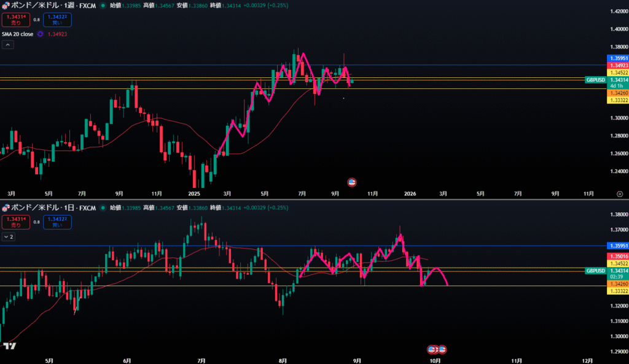Viewport: 629px width, 364px height.
Task: Click the GBP/USD flag icon on weekly chart
Action: [6, 5]
